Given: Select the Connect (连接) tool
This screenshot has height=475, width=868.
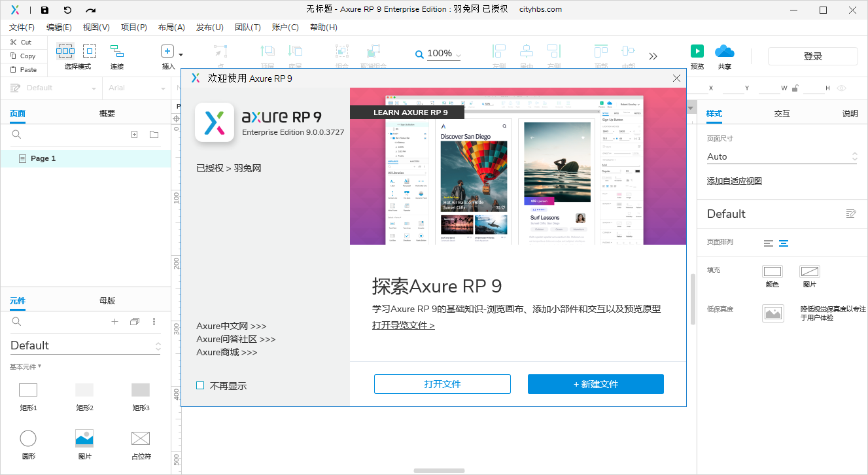Looking at the screenshot, I should click(x=116, y=51).
